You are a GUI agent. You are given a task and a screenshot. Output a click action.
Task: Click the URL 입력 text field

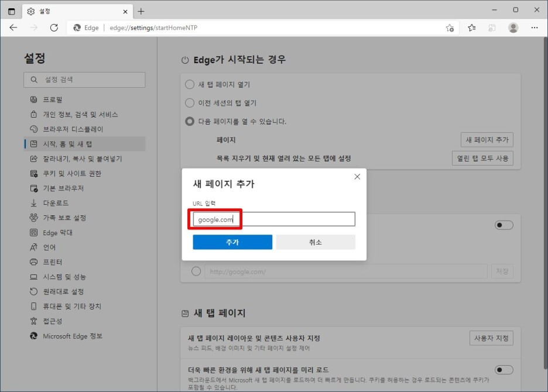(x=274, y=219)
